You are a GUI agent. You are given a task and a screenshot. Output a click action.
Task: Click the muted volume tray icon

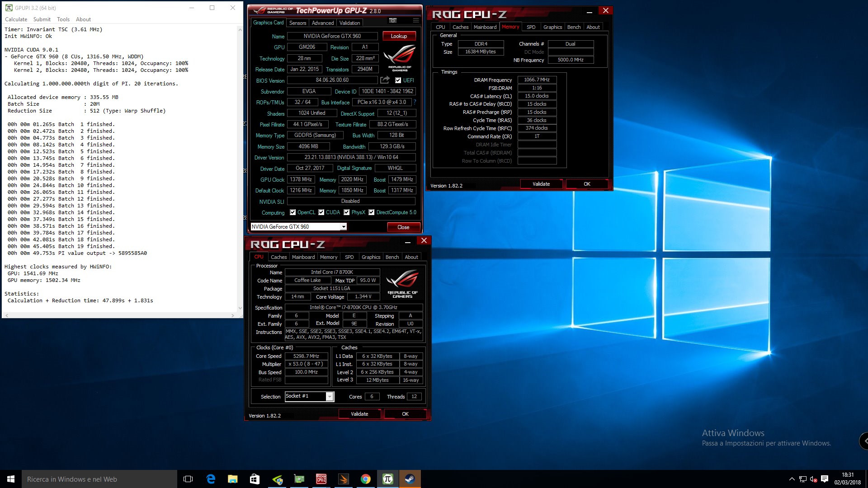(813, 479)
